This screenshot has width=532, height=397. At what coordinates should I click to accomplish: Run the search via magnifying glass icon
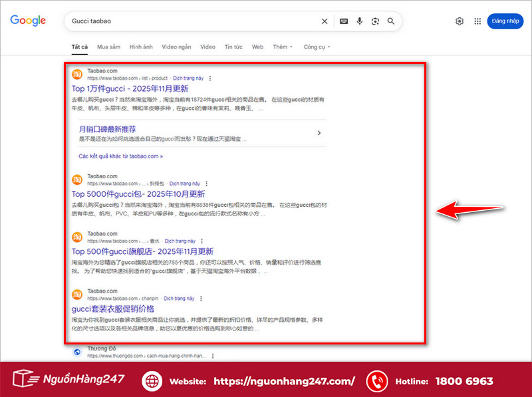391,21
